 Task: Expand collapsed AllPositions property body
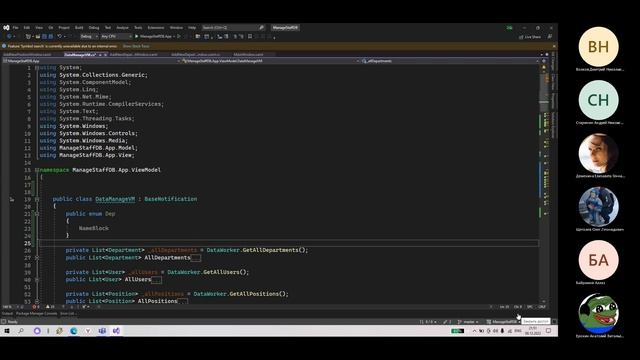pyautogui.click(x=183, y=301)
